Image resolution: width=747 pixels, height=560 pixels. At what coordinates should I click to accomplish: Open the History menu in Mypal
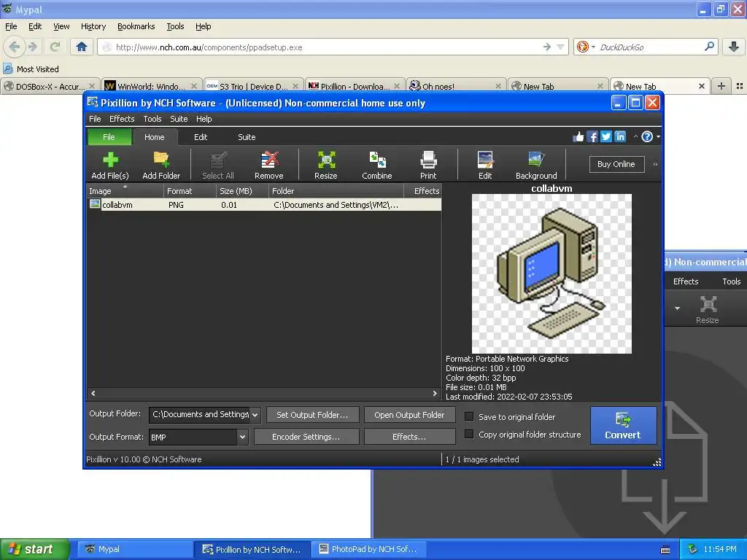[93, 26]
